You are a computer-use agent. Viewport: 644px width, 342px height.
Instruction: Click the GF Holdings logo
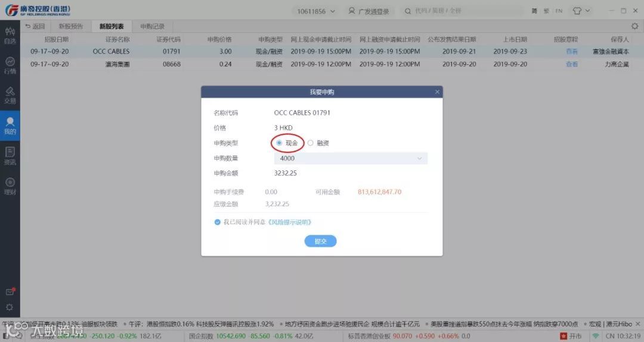point(38,10)
